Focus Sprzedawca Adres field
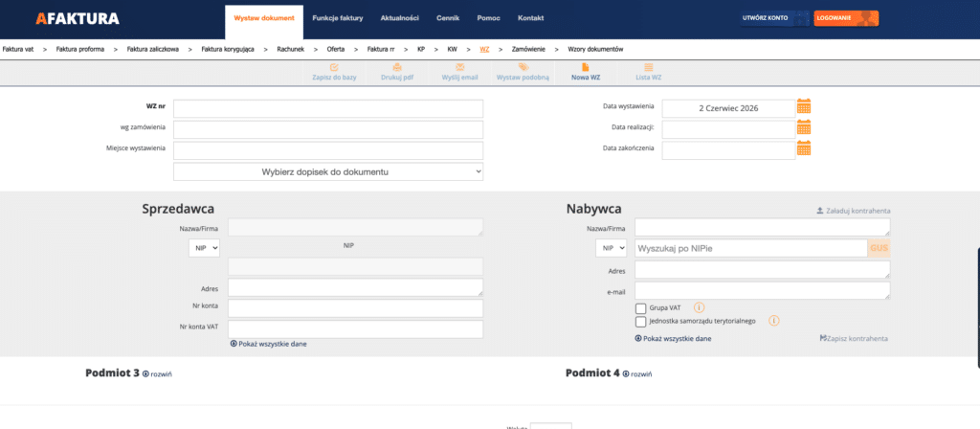Screen dimensions: 980x429 click(x=356, y=287)
